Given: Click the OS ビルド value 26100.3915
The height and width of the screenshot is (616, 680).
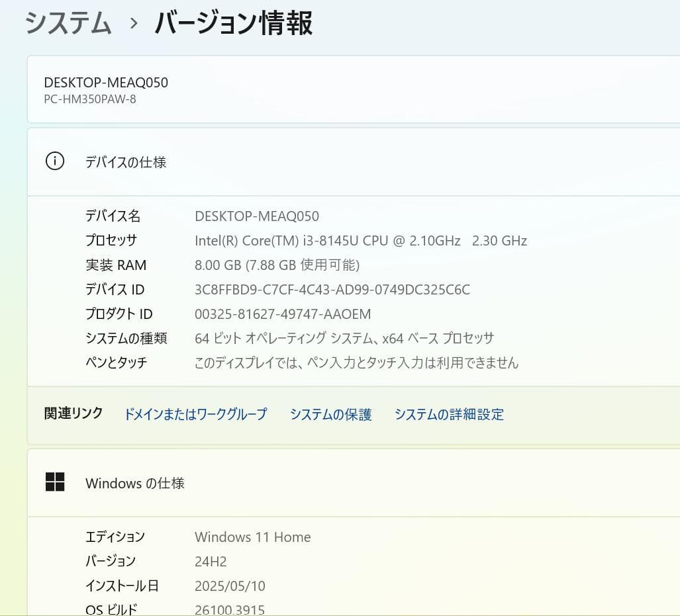Looking at the screenshot, I should pyautogui.click(x=228, y=608).
